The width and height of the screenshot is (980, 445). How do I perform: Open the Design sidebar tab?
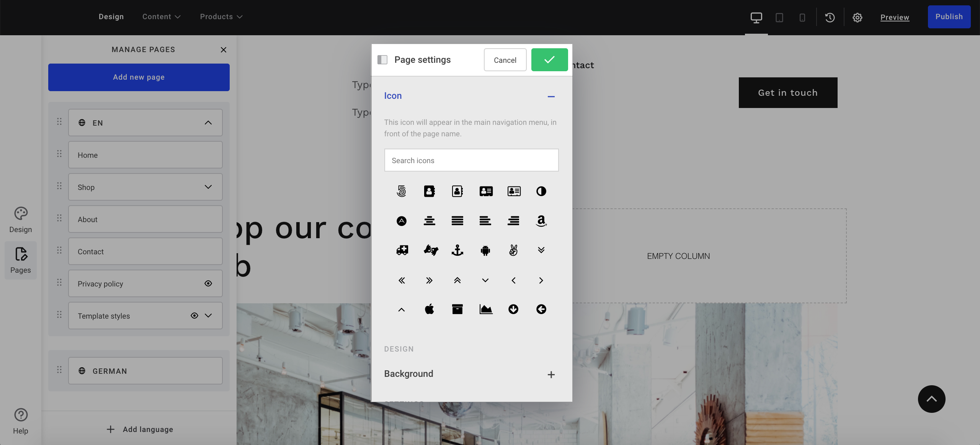click(21, 220)
